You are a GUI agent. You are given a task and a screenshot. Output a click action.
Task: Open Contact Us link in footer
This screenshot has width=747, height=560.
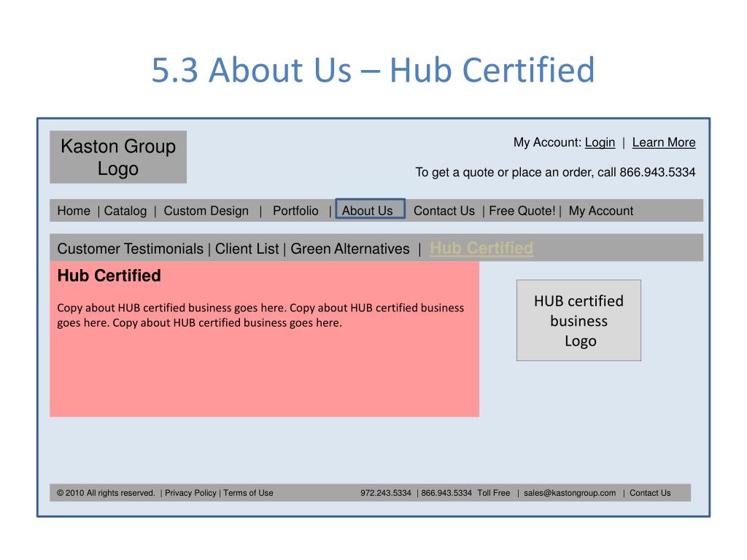[650, 493]
